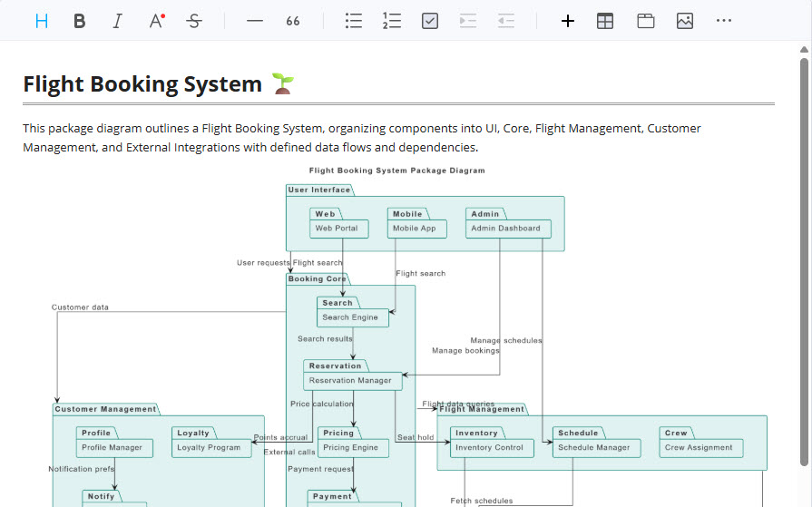Toggle italic formatting

118,21
